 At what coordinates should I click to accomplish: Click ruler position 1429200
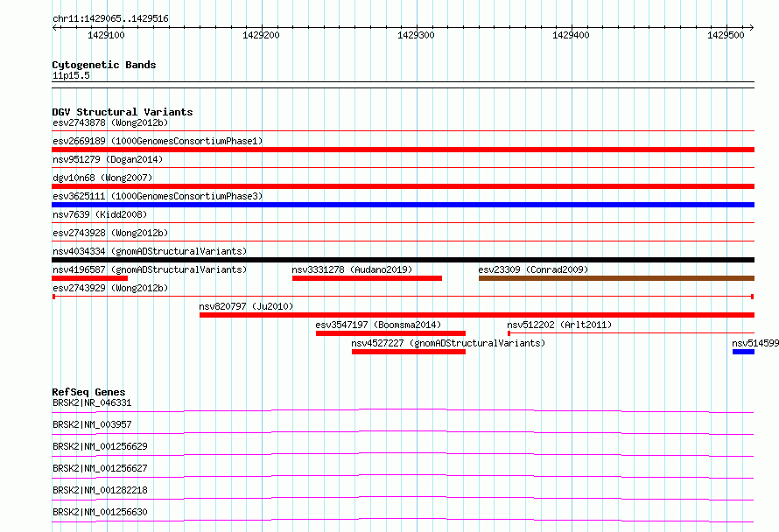coord(261,35)
